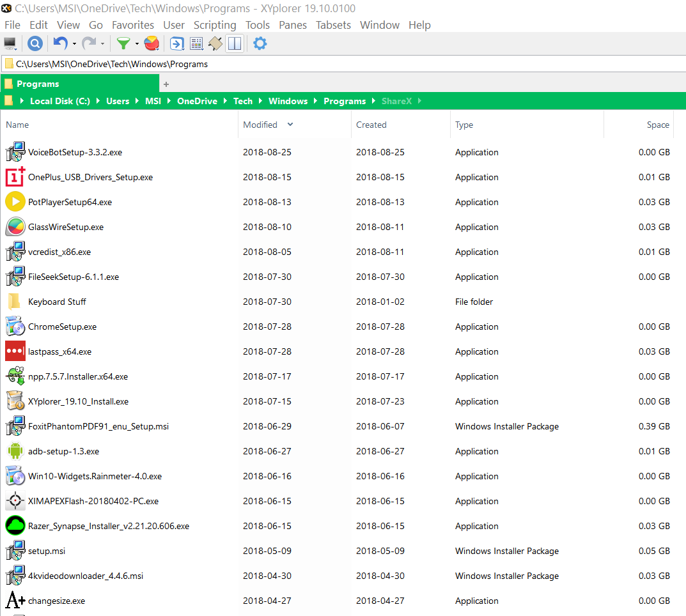Go to OneDrive breadcrumb
This screenshot has height=616, width=686.
point(198,101)
